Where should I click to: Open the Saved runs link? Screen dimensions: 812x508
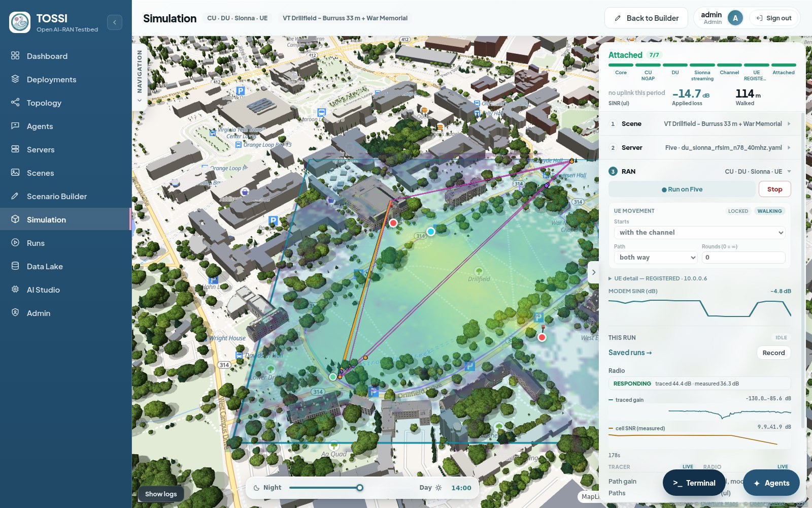coord(630,353)
